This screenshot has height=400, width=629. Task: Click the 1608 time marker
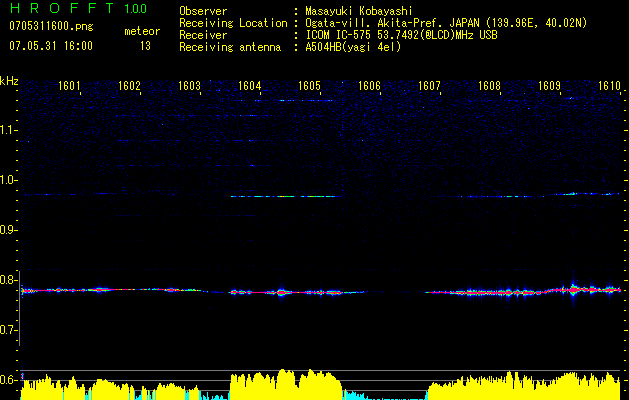point(489,86)
